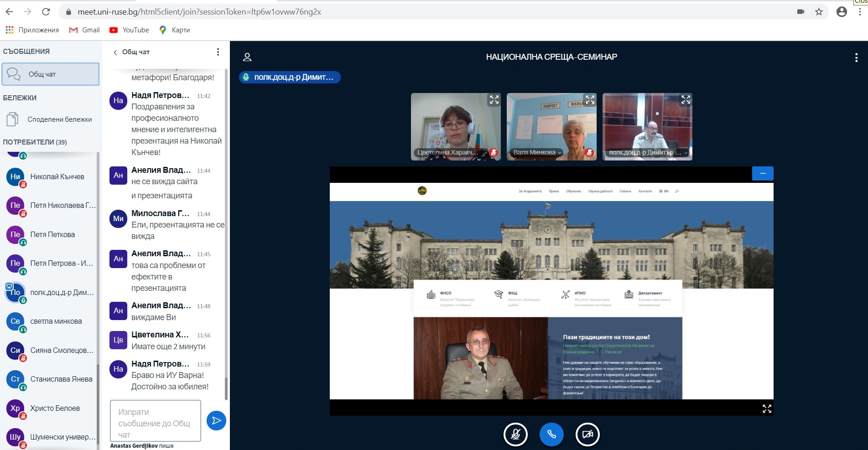Open the Chrome profile avatar
The height and width of the screenshot is (450, 868).
point(842,12)
